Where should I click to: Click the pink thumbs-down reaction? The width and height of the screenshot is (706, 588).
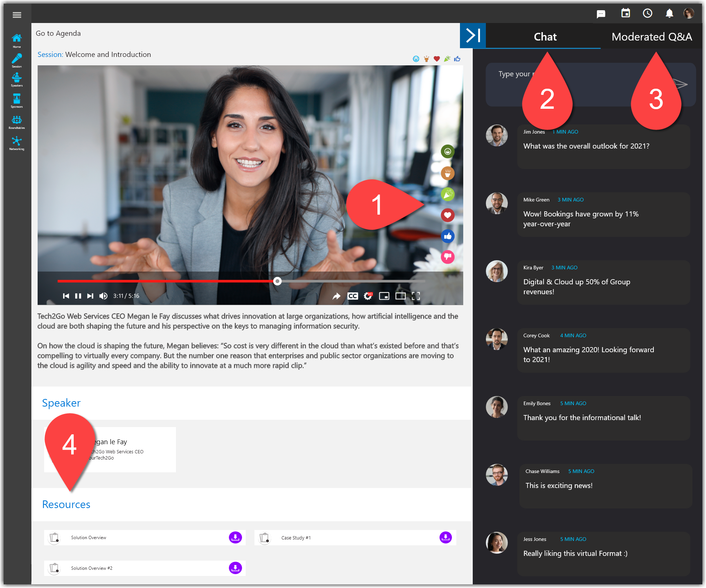(x=448, y=257)
